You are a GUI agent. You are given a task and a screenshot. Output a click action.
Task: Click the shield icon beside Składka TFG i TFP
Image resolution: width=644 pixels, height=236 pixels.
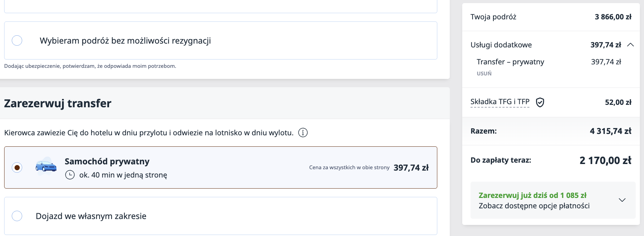click(x=540, y=102)
